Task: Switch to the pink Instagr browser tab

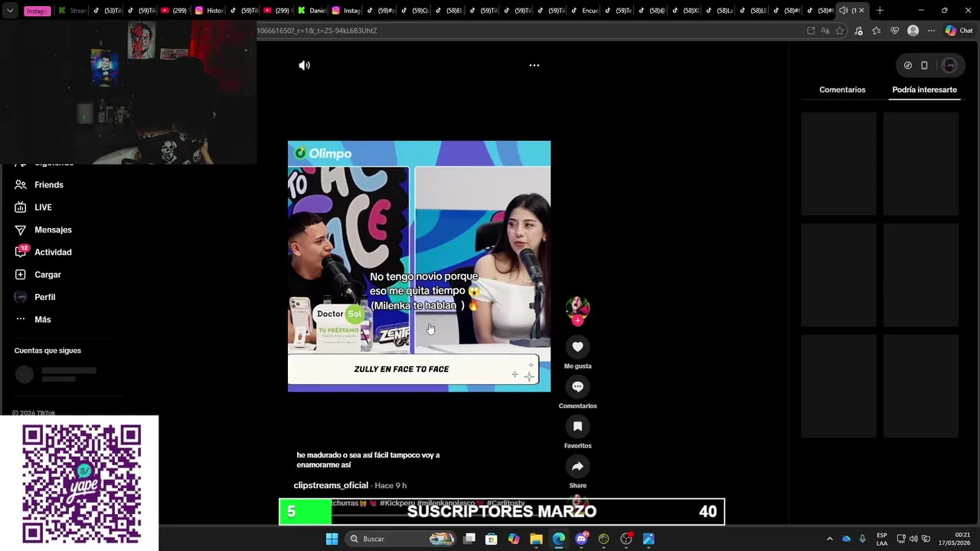Action: click(x=36, y=11)
